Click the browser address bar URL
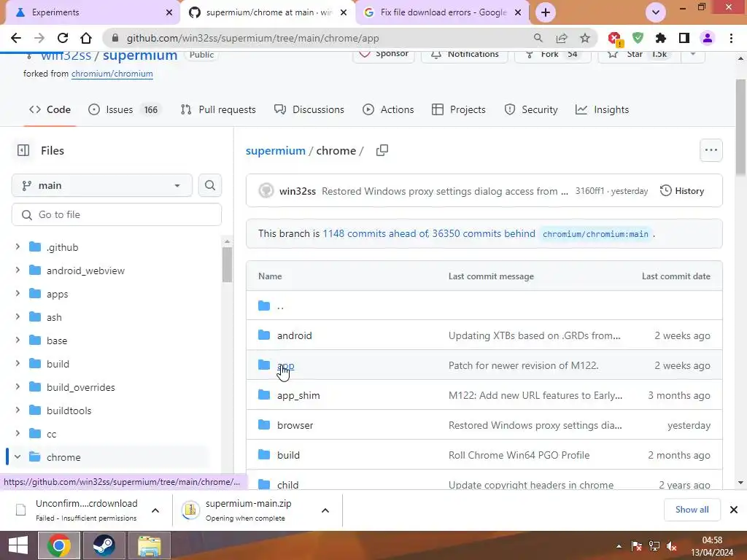747x560 pixels. click(x=252, y=38)
